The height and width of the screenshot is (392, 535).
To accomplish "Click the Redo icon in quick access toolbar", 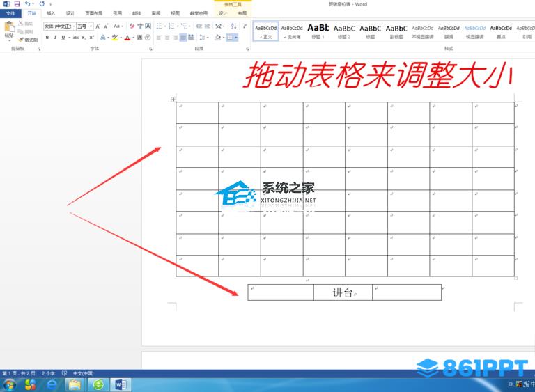I will coord(42,4).
